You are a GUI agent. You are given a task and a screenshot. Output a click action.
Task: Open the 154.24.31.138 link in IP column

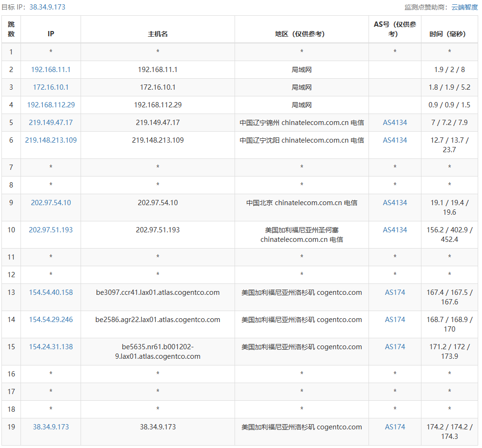click(x=51, y=347)
